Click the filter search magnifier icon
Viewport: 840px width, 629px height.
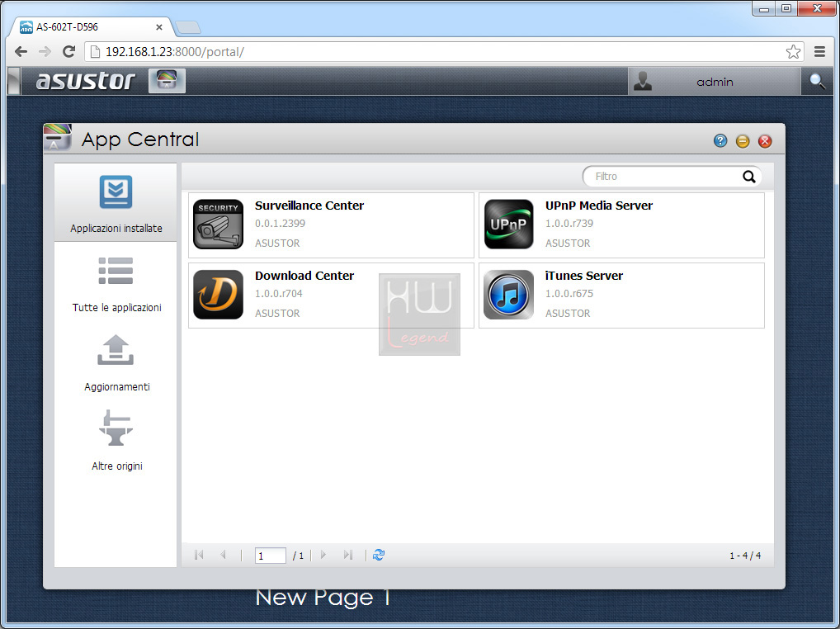(749, 177)
